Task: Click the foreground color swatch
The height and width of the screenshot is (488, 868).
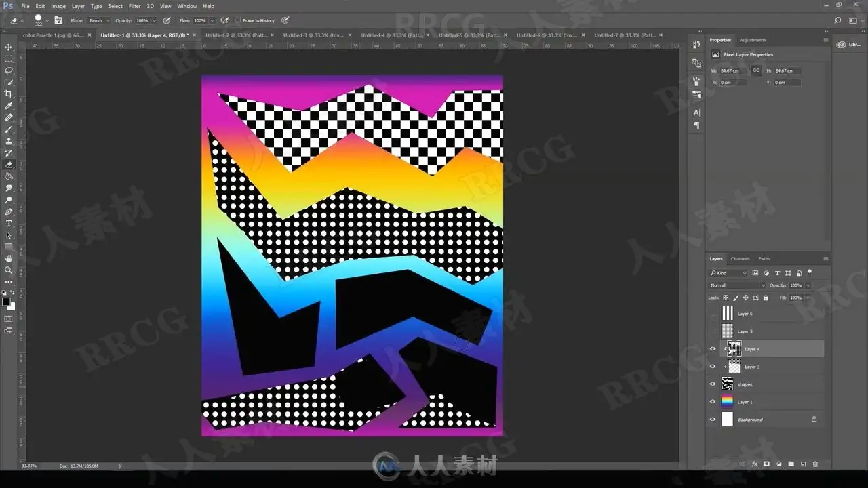Action: coord(6,302)
